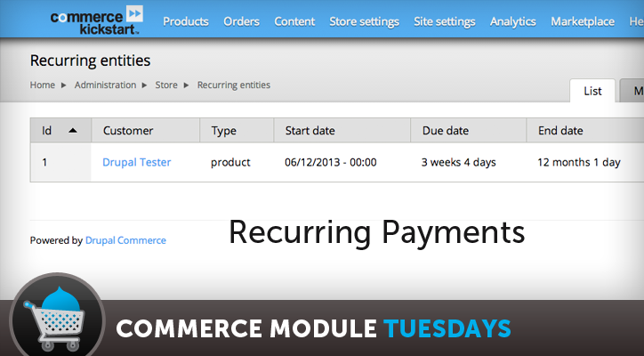Open Administration breadcrumb link
The image size is (644, 356).
click(105, 85)
